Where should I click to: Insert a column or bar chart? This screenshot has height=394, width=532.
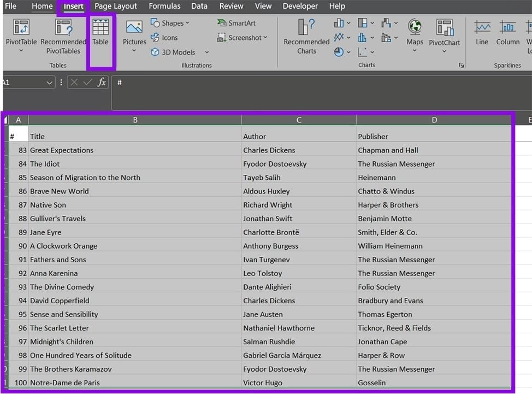point(339,23)
